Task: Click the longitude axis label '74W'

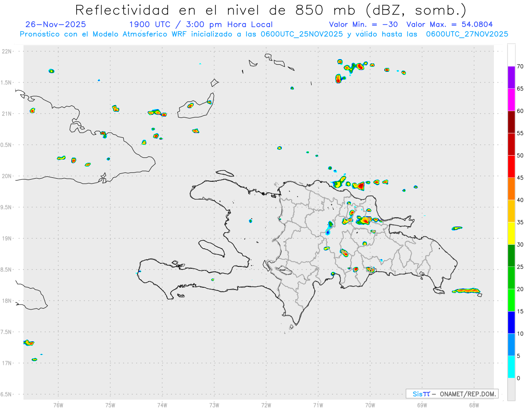Action: [162, 405]
